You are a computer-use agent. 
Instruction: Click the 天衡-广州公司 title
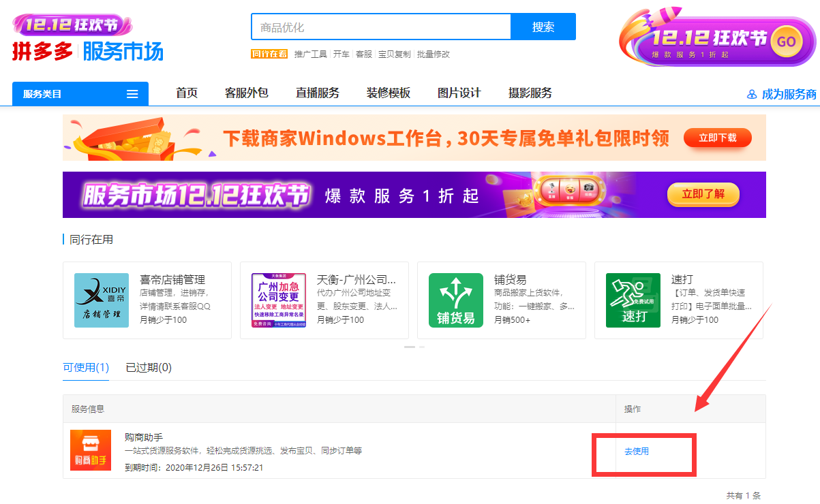pos(356,280)
